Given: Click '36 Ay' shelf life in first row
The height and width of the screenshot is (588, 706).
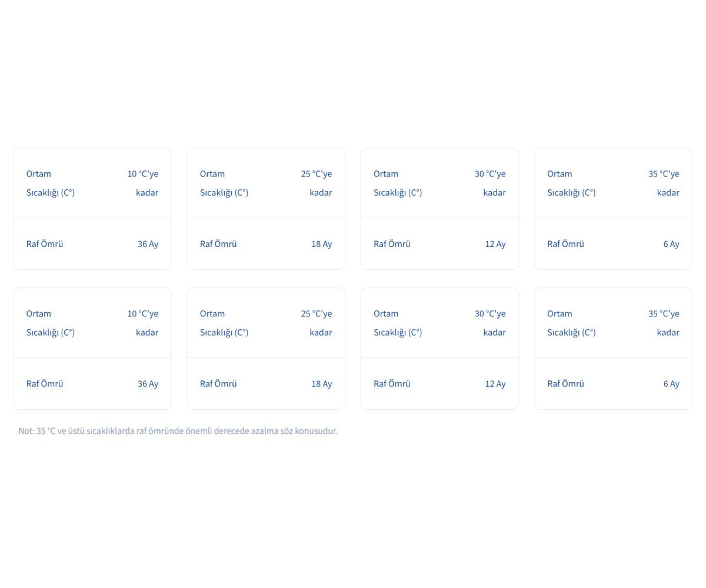Looking at the screenshot, I should point(148,244).
